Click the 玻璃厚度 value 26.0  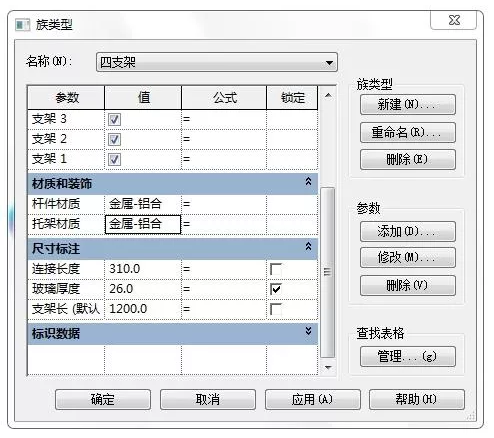tap(143, 289)
